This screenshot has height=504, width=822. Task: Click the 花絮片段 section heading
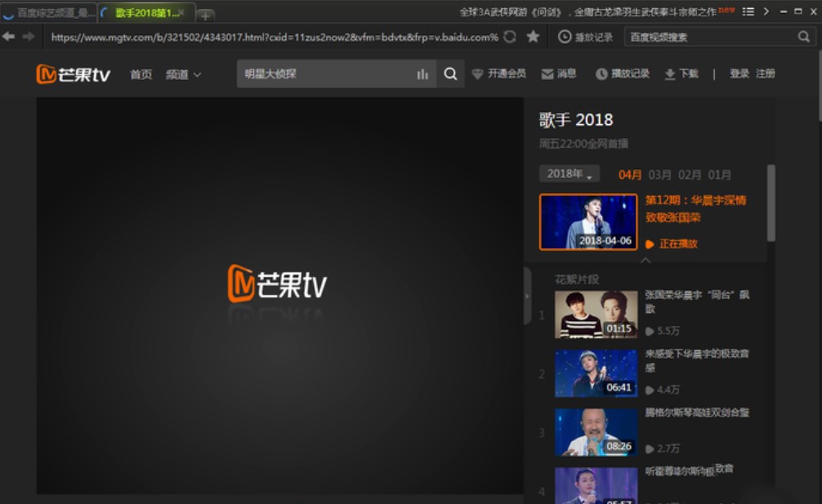pyautogui.click(x=577, y=279)
